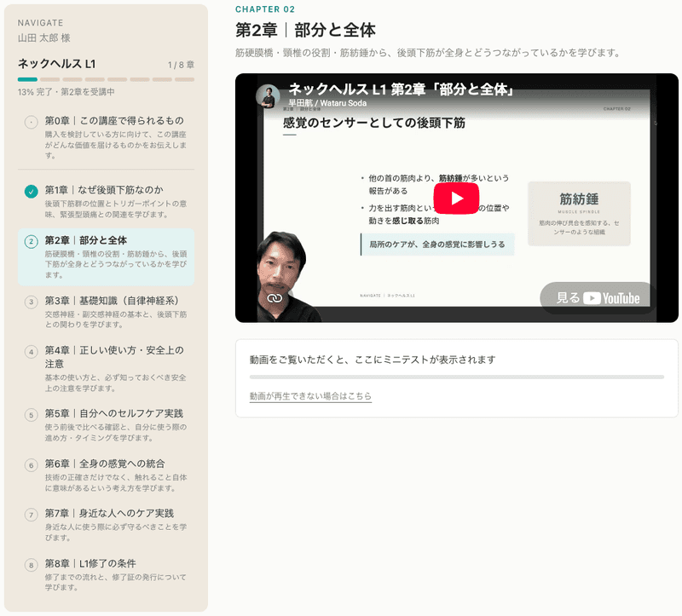Screen dimensions: 682x616
Task: Click the chapter 0 circle icon
Action: click(31, 122)
